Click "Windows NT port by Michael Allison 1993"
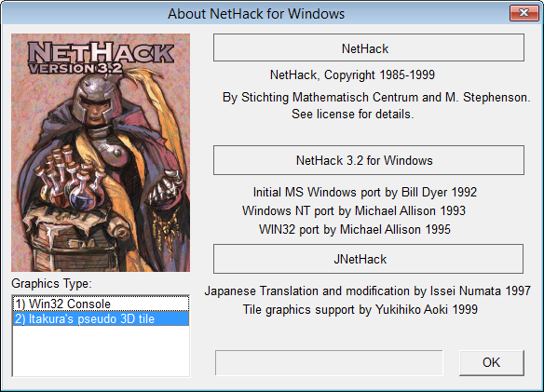This screenshot has width=544, height=392. click(x=354, y=211)
